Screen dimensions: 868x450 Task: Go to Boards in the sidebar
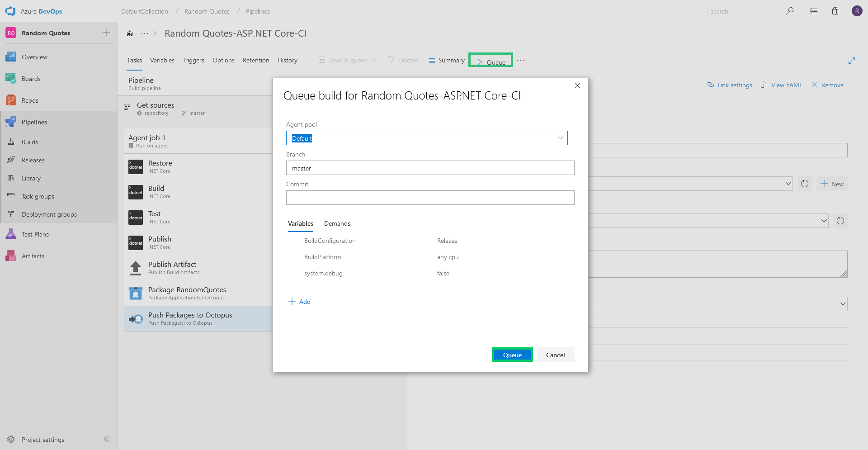[31, 79]
